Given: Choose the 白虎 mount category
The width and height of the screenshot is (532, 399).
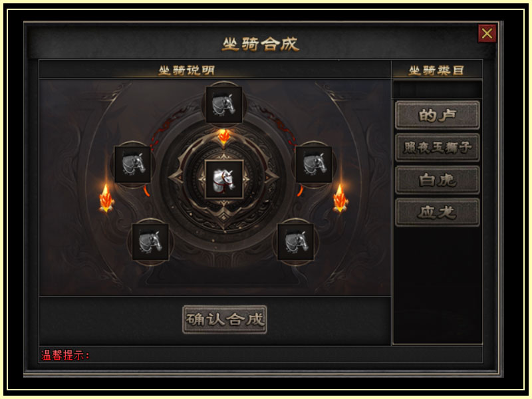Looking at the screenshot, I should [x=438, y=180].
